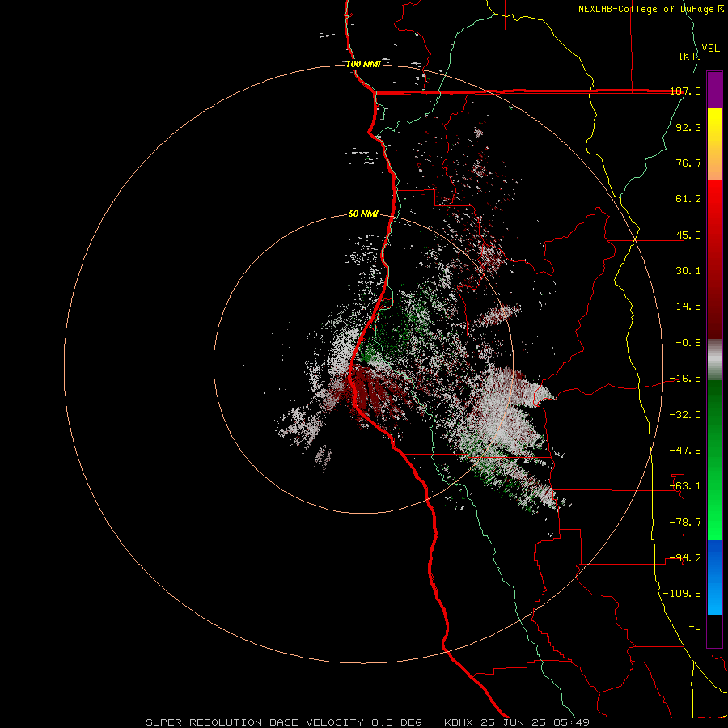
Task: Click the dark TH block of color bar
Action: [714, 631]
